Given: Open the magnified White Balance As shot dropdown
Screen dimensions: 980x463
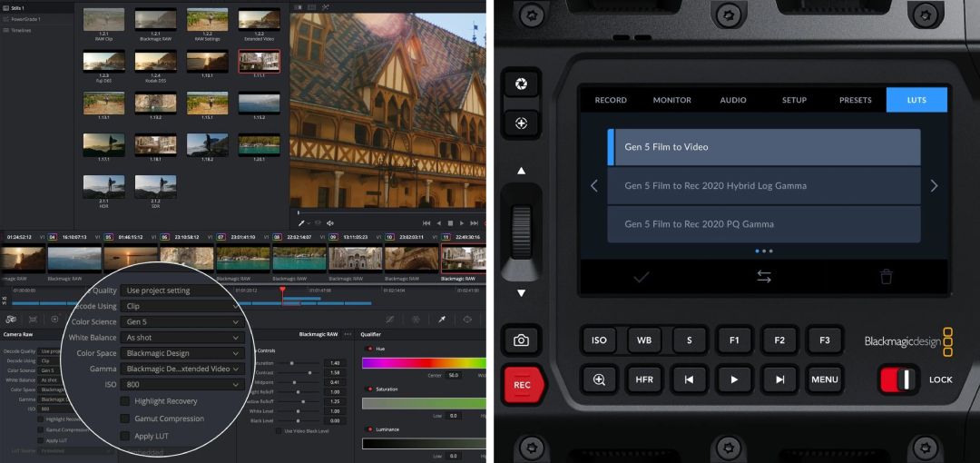Looking at the screenshot, I should pyautogui.click(x=181, y=337).
